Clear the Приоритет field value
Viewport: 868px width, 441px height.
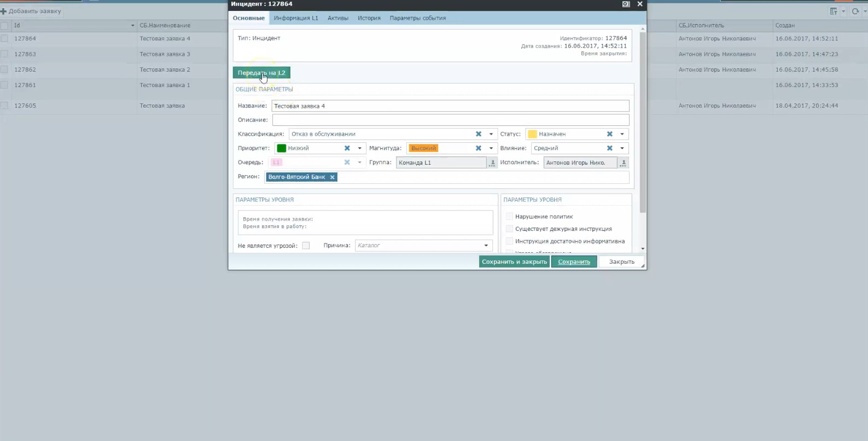[x=347, y=148]
